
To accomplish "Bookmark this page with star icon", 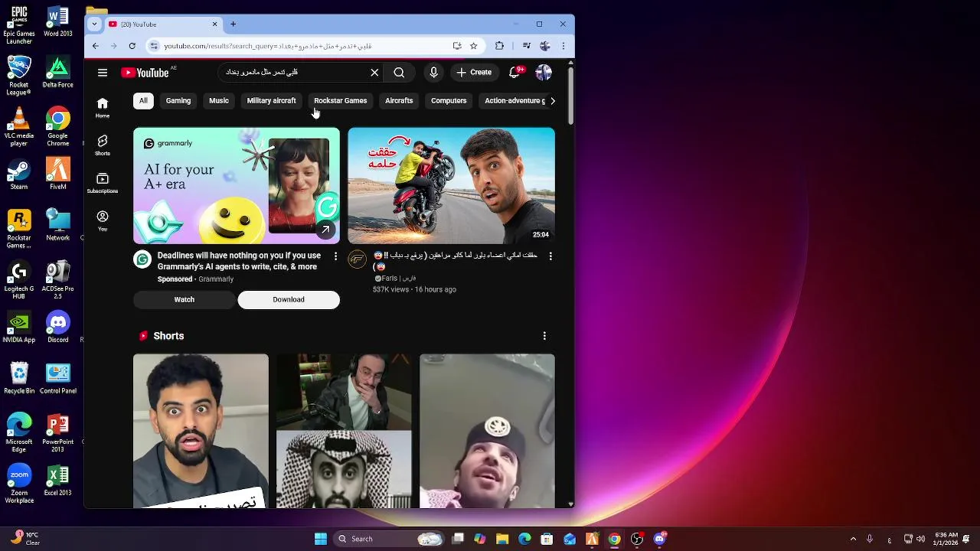I will tap(474, 46).
